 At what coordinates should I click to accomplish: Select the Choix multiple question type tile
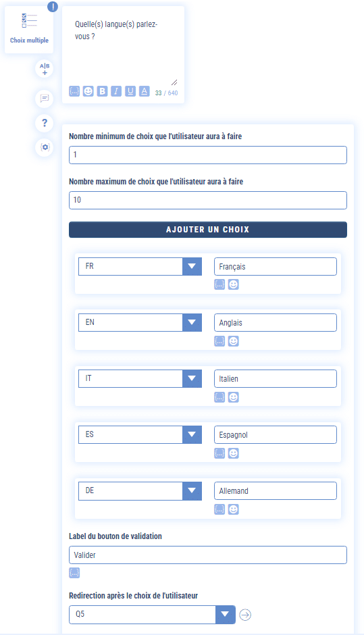click(x=29, y=30)
